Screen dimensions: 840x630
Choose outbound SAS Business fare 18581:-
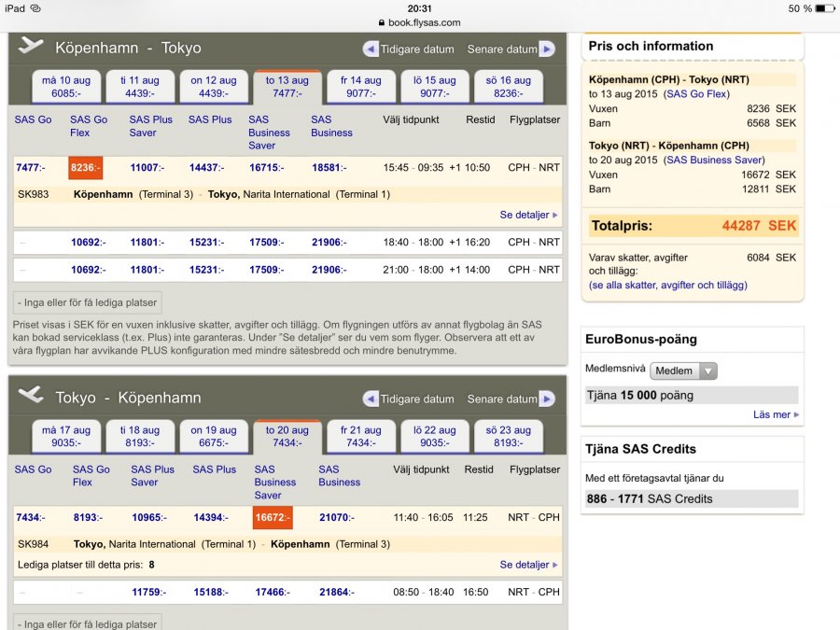click(x=329, y=168)
